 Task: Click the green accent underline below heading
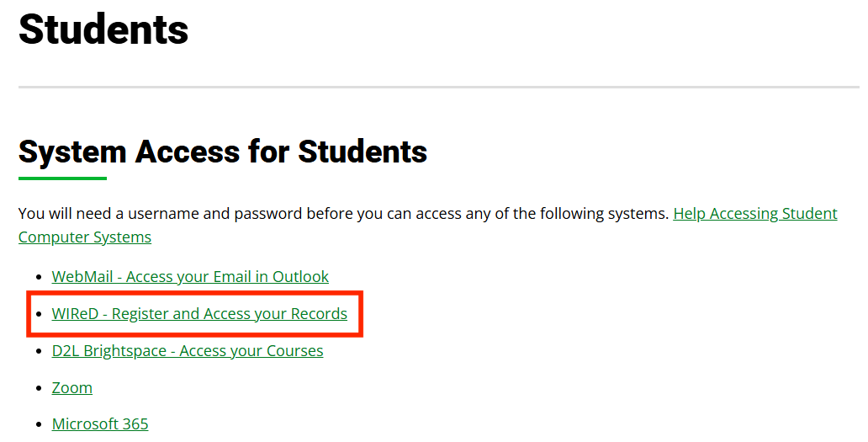click(62, 178)
